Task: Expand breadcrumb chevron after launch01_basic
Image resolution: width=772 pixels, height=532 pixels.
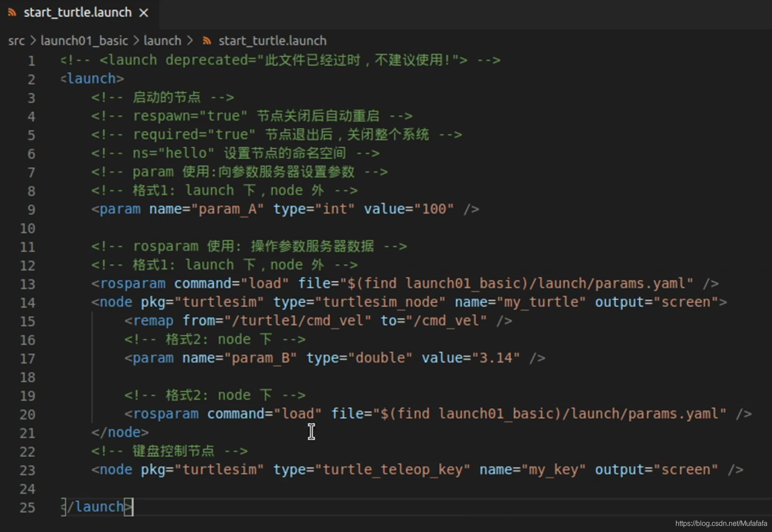Action: point(136,41)
